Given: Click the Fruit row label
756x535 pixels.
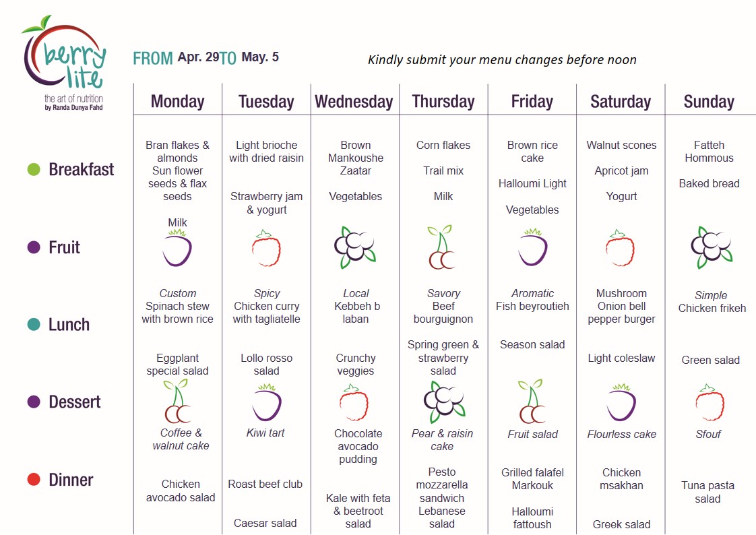Looking at the screenshot, I should point(64,247).
